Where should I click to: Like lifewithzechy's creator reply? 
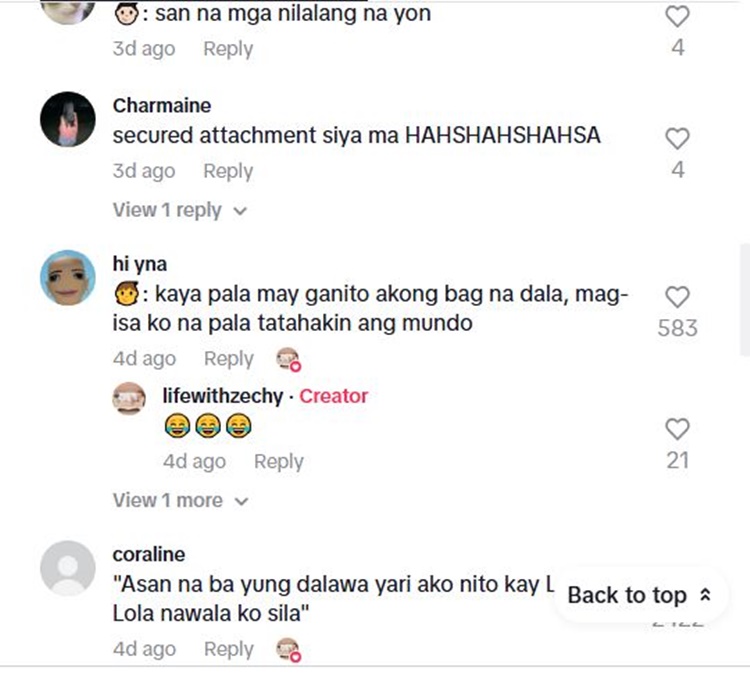click(x=677, y=429)
